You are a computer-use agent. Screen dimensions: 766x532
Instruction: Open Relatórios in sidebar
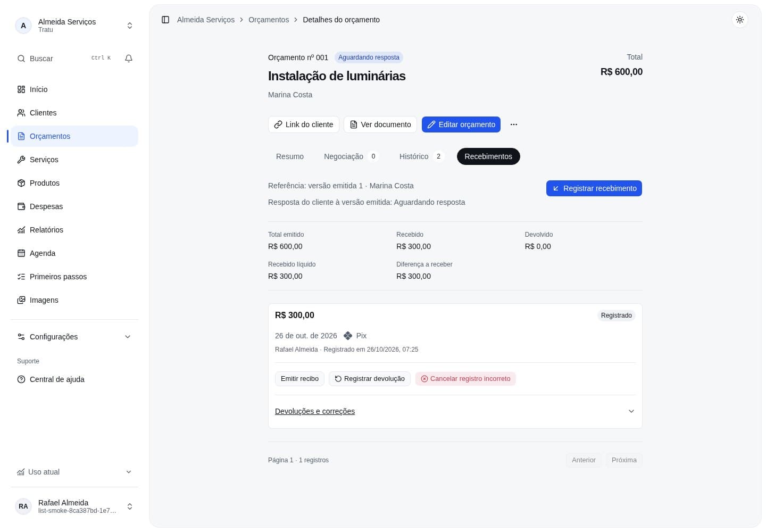pyautogui.click(x=74, y=230)
